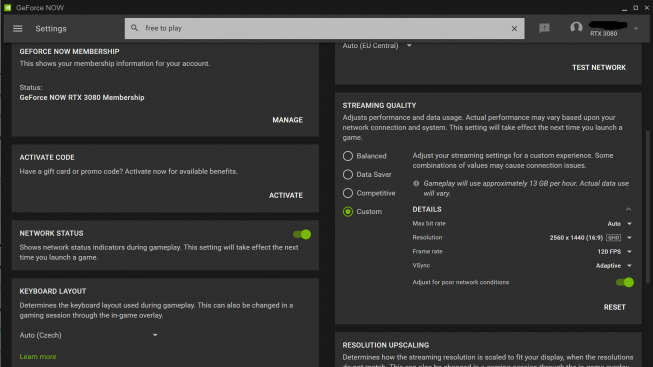Screen dimensions: 653x367
Task: Maximize the GeForce NOW window
Action: tap(636, 8)
